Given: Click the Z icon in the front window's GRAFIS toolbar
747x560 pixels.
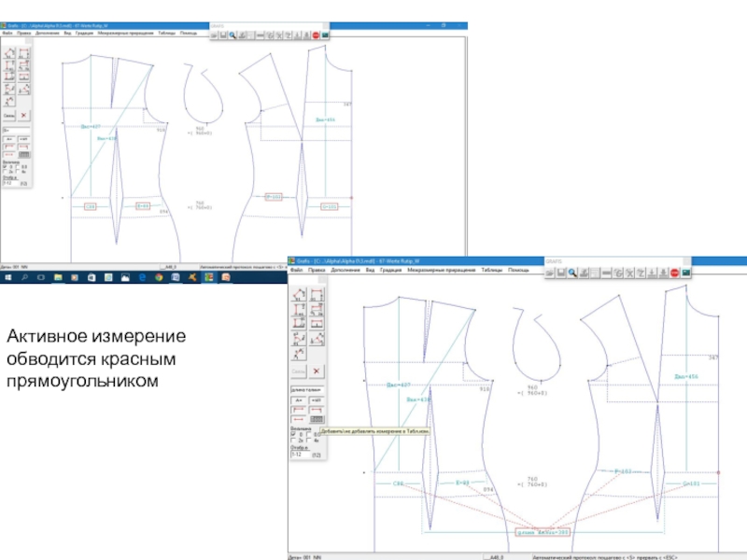Looking at the screenshot, I should [641, 273].
